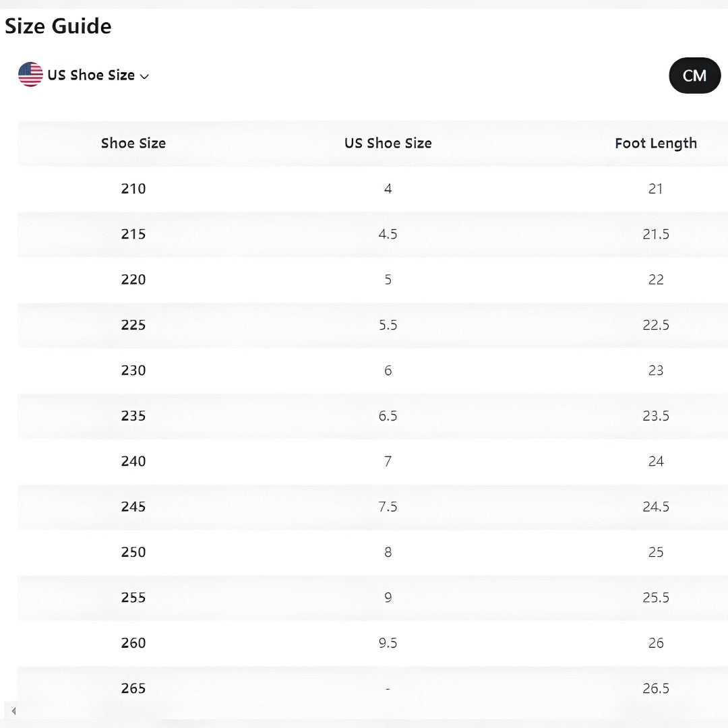The height and width of the screenshot is (728, 728).
Task: Select the shoe size 225 row
Action: pyautogui.click(x=133, y=326)
